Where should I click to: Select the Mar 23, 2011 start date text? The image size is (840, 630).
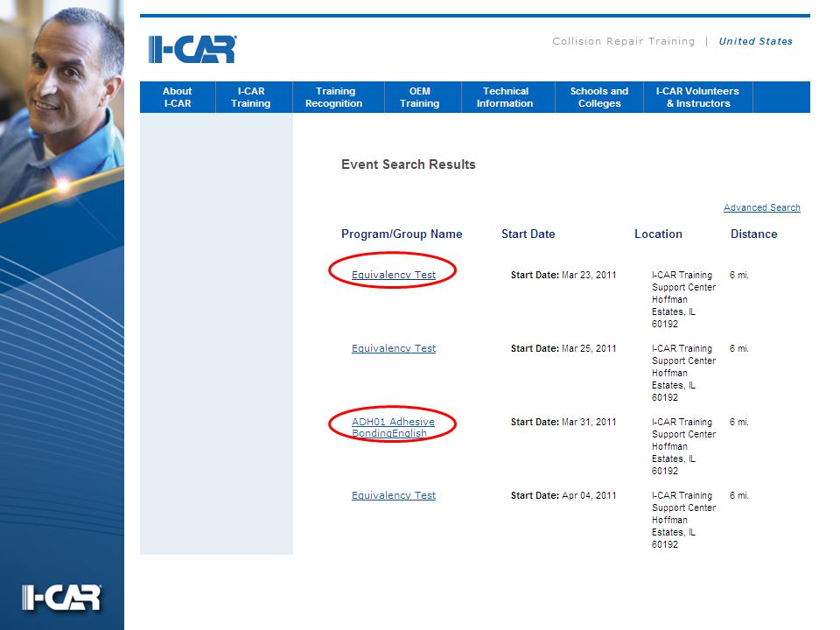pos(589,275)
